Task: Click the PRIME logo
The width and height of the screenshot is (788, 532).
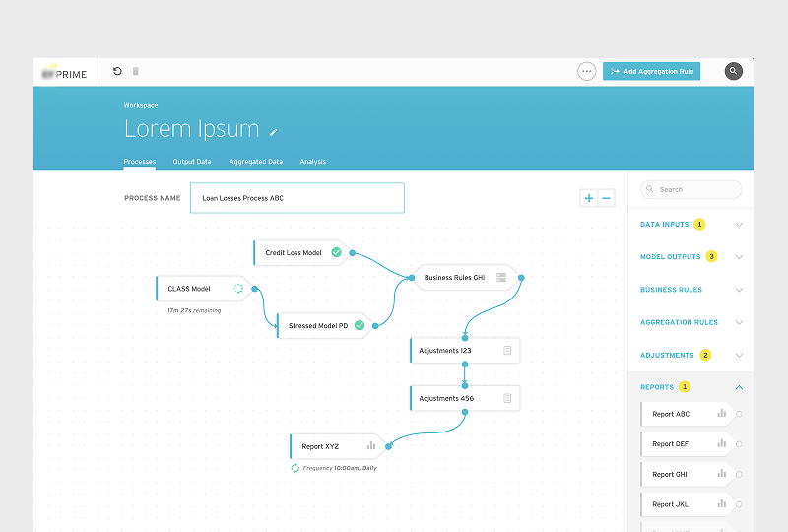Action: pyautogui.click(x=64, y=73)
